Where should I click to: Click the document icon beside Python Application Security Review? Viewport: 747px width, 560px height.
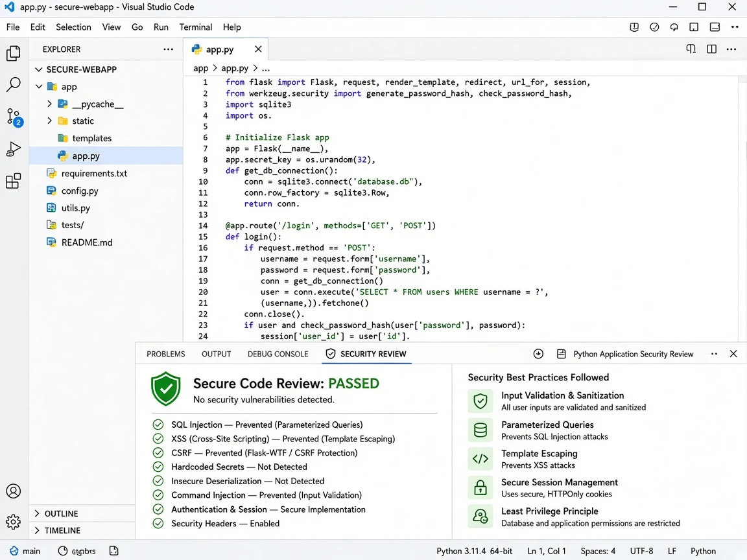pos(562,354)
